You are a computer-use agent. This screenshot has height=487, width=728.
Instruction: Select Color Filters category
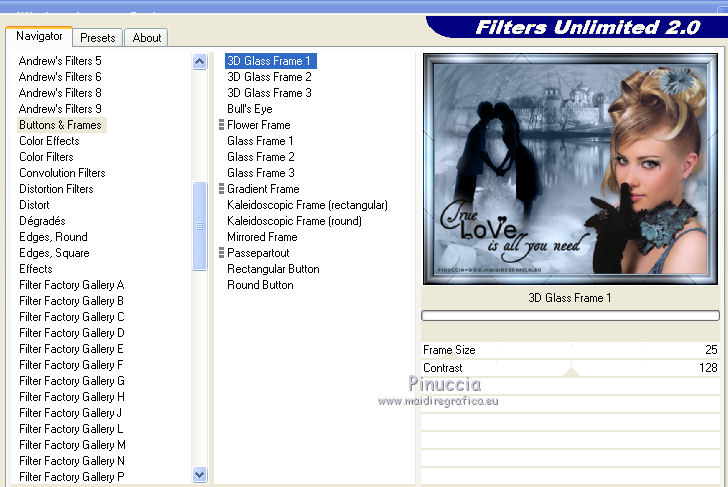[46, 157]
